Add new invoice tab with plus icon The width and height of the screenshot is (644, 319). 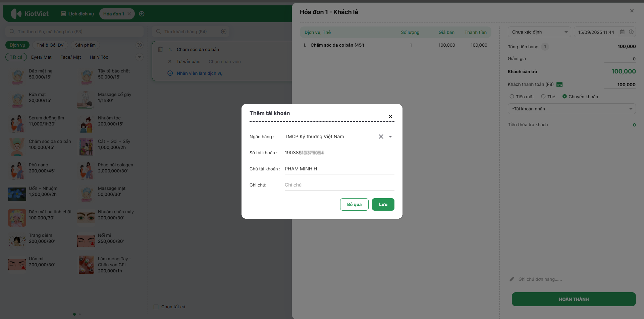point(142,14)
